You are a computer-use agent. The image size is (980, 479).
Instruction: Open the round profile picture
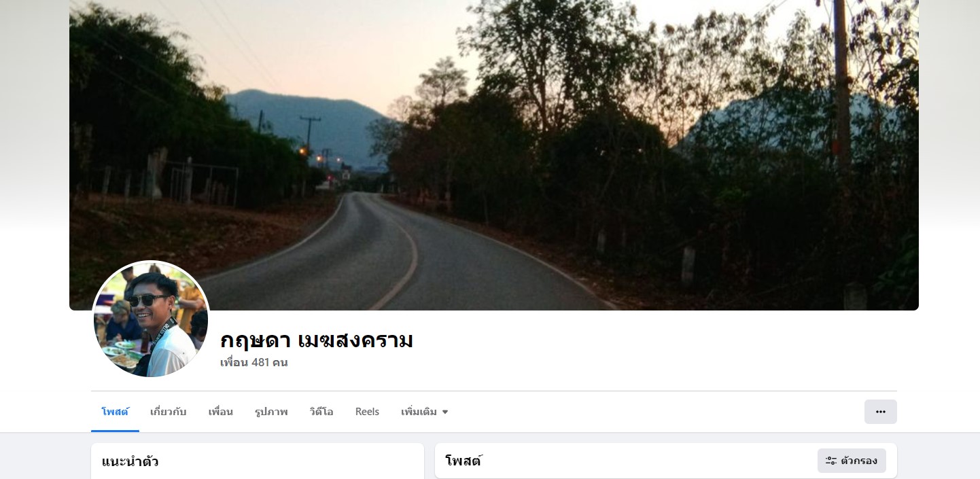click(x=151, y=319)
